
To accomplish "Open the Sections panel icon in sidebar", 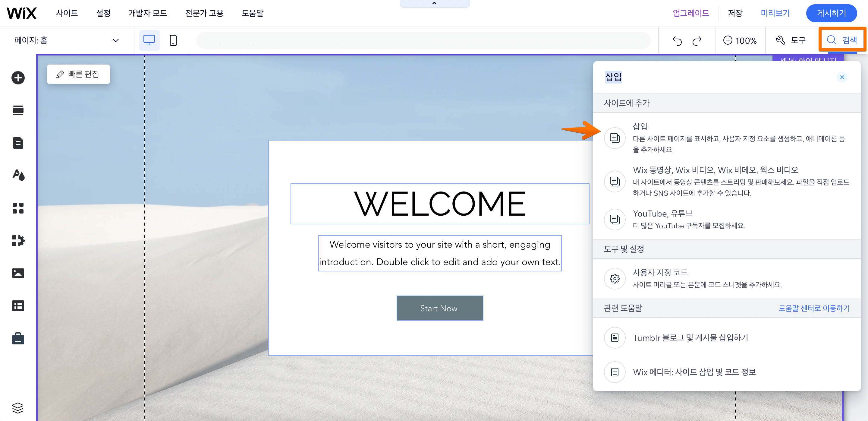I will coord(18,110).
